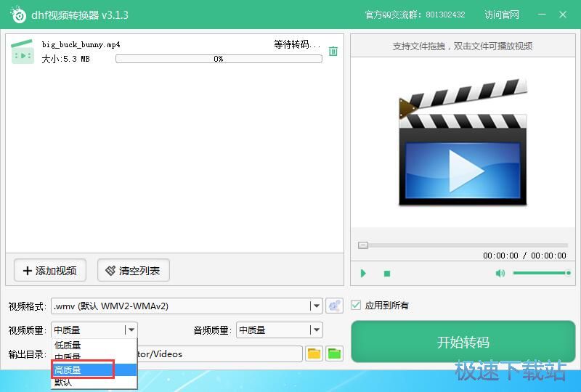Close the dhf converter window

[563, 15]
